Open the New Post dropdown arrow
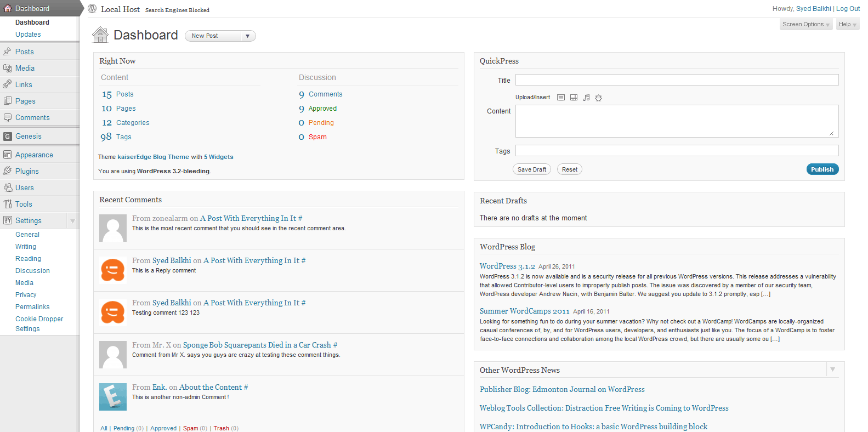The width and height of the screenshot is (868, 432). pyautogui.click(x=248, y=36)
